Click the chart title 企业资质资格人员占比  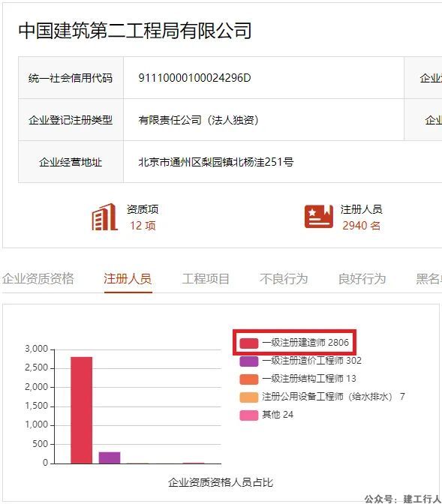pos(221,482)
